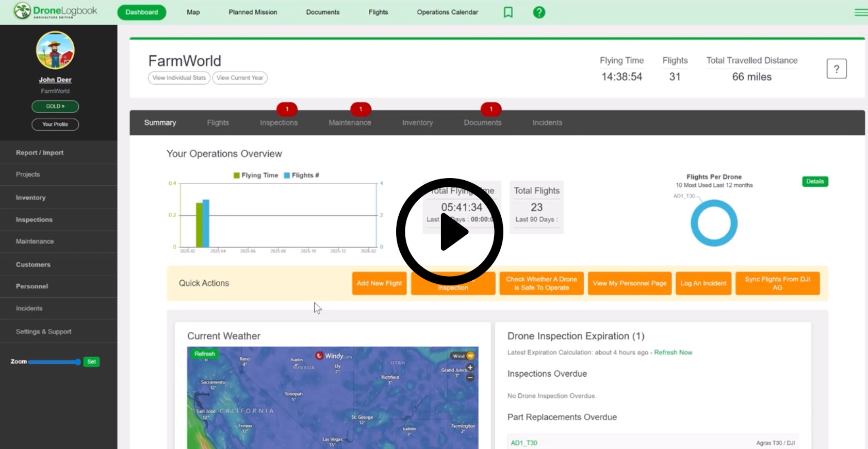Click Add New Flight quick action

379,283
